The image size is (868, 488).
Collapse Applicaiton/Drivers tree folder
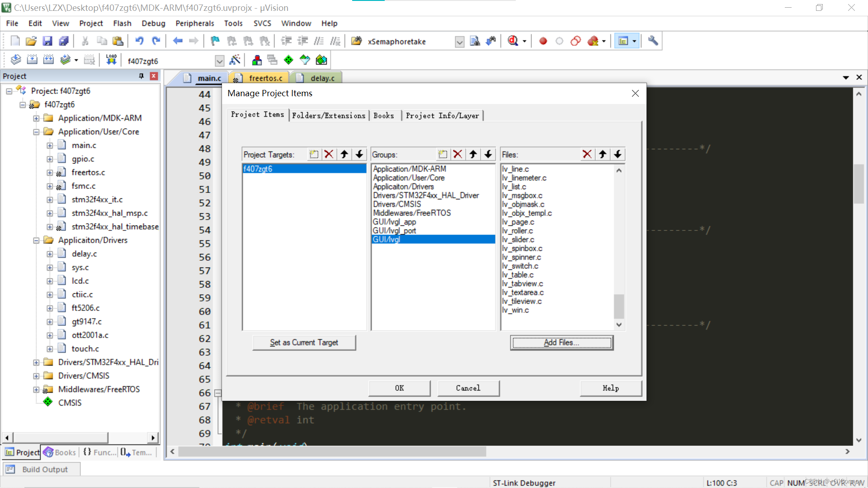[x=36, y=240]
